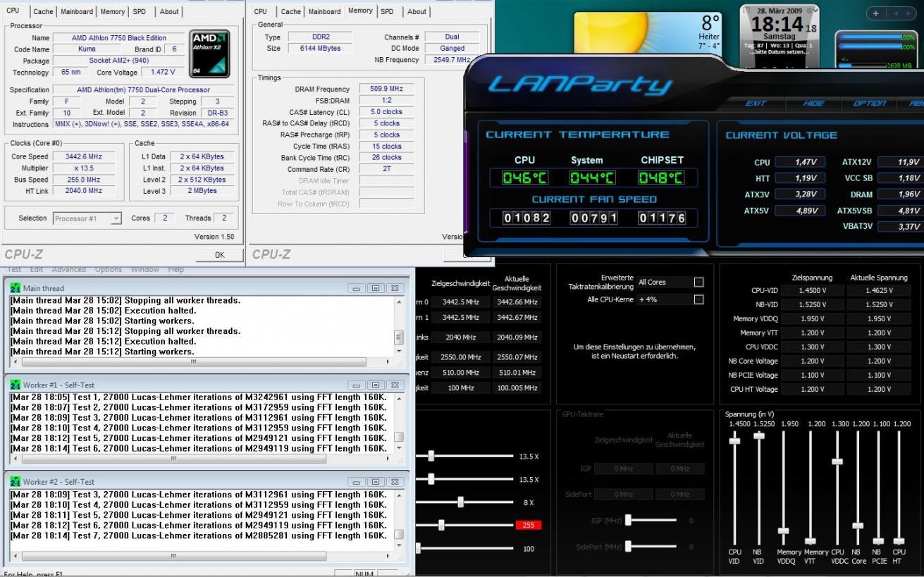Tick the All Cores checkbox in OverDrive
Viewport: 924px width, 577px height.
point(699,283)
